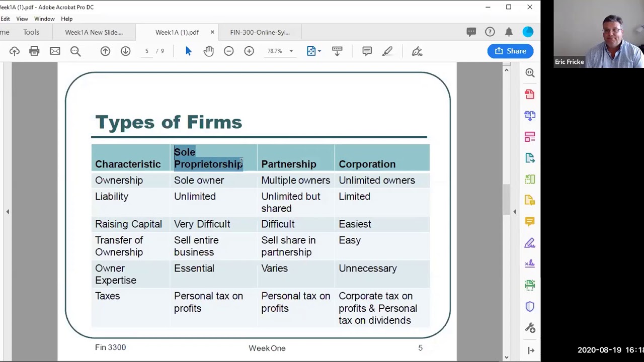Open the Help menu
This screenshot has height=362, width=644.
(67, 19)
